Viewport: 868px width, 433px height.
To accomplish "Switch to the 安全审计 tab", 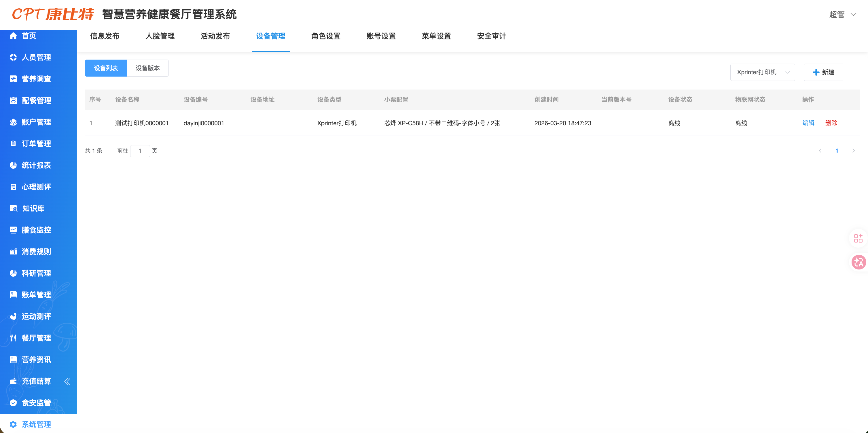I will [x=491, y=36].
